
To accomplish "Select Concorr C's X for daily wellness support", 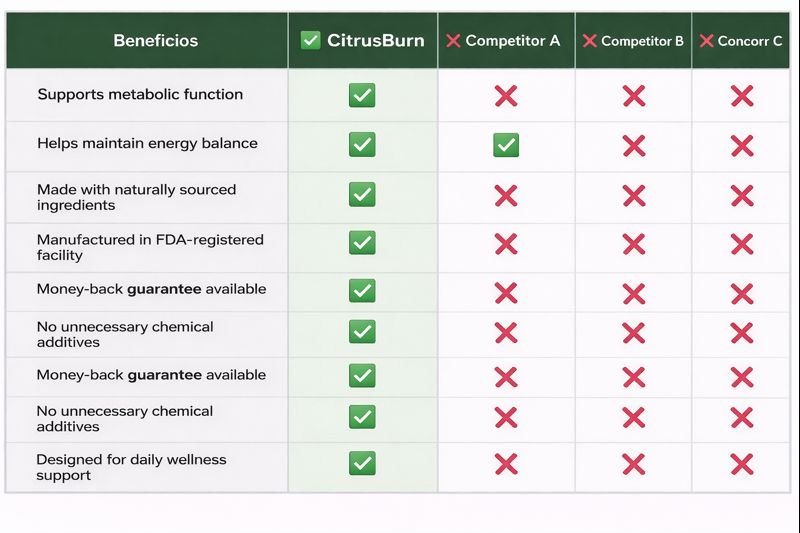I will point(741,463).
